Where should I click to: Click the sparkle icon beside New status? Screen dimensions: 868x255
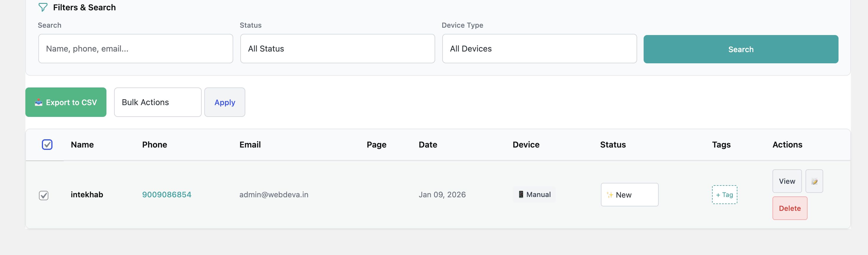click(609, 195)
